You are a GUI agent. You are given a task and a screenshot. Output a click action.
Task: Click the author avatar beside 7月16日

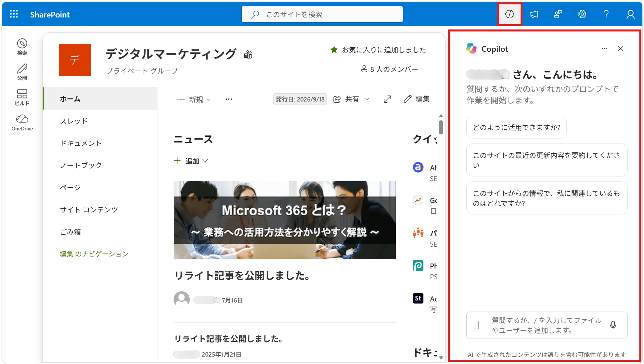tap(182, 299)
